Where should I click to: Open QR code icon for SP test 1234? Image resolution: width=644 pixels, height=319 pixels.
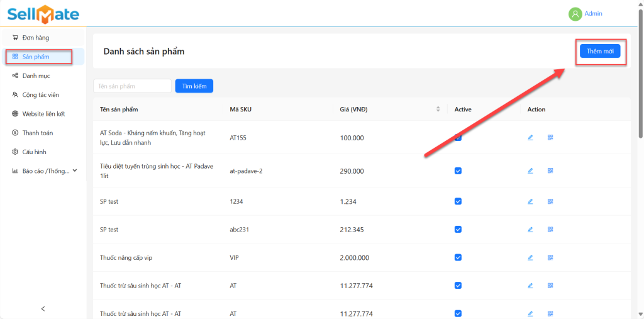(550, 201)
